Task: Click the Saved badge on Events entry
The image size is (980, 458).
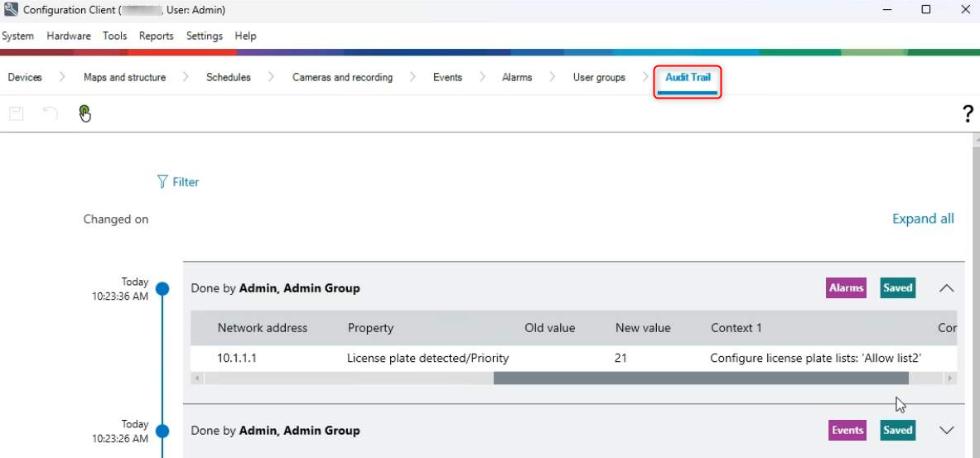Action: (x=897, y=430)
